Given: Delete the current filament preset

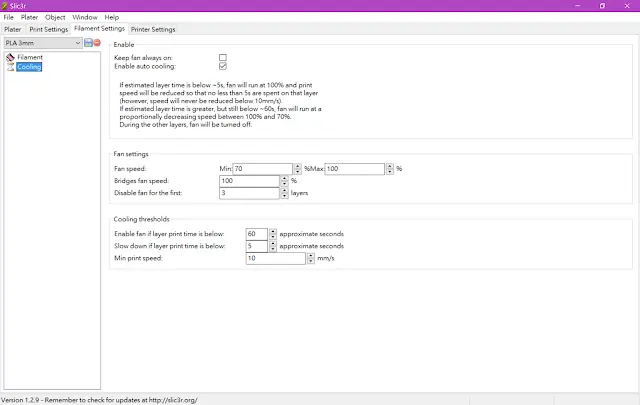Looking at the screenshot, I should pos(97,42).
